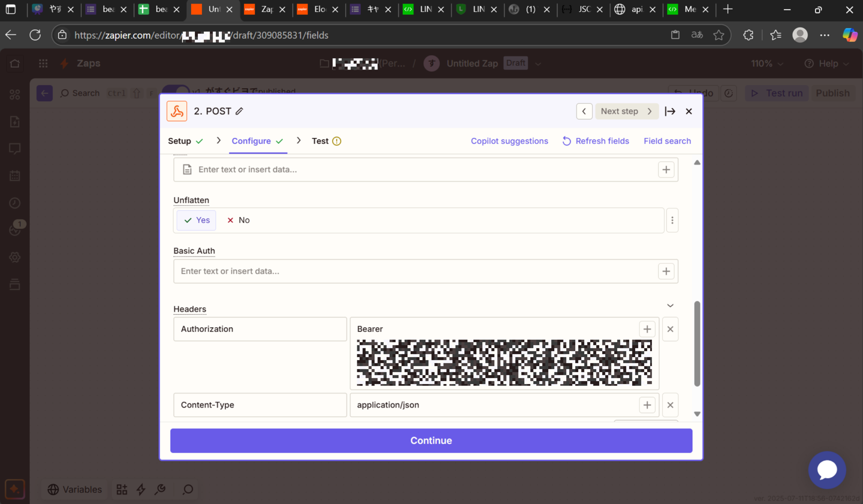Click the wrench tools icon in bottom toolbar
This screenshot has width=863, height=504.
(x=160, y=490)
